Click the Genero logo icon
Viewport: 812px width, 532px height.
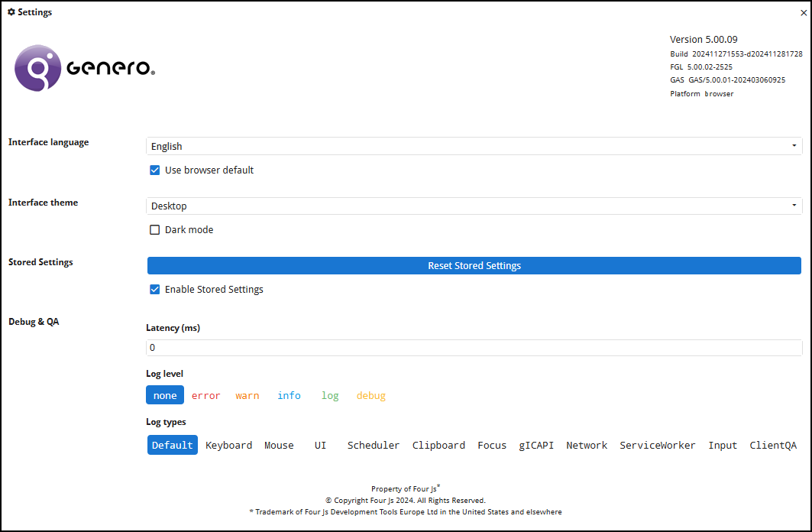(38, 68)
